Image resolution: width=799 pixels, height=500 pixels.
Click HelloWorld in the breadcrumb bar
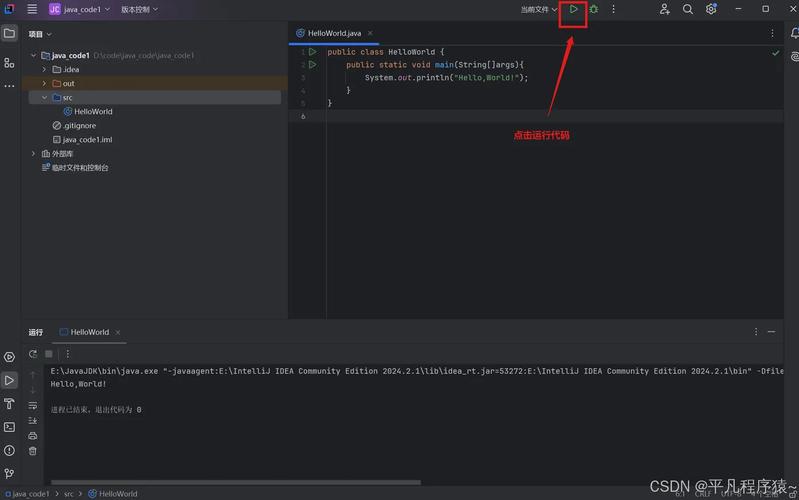pos(113,493)
